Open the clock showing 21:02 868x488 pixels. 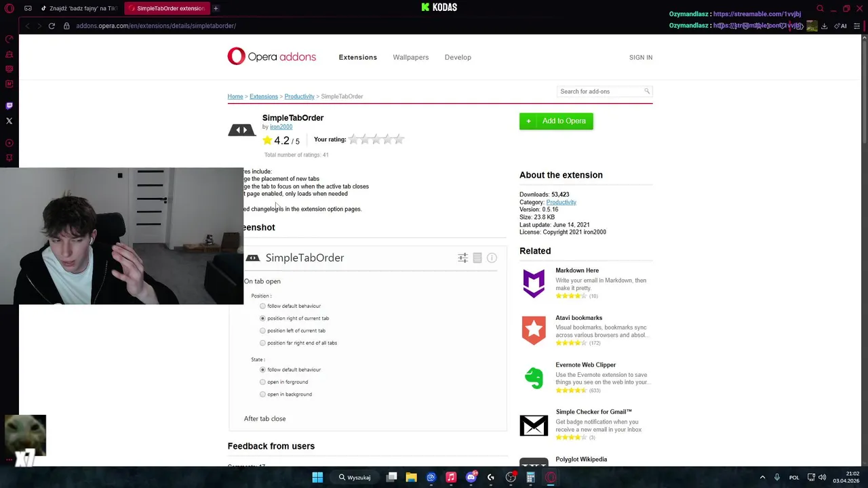846,477
